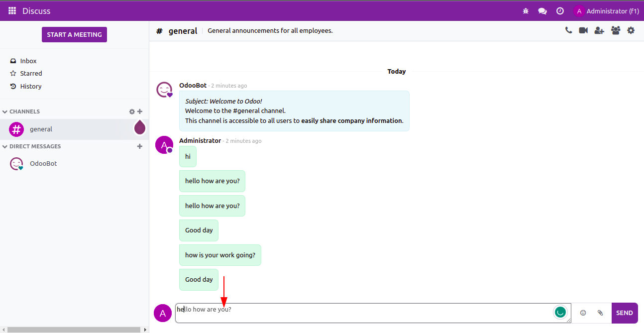Click the general channel name in header
The height and width of the screenshot is (333, 644).
point(183,31)
